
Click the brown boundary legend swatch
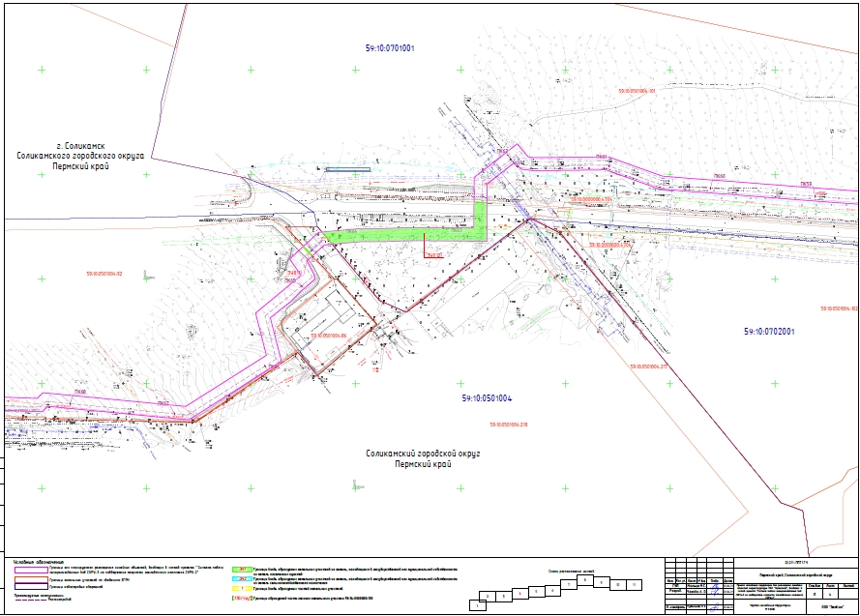pyautogui.click(x=31, y=579)
